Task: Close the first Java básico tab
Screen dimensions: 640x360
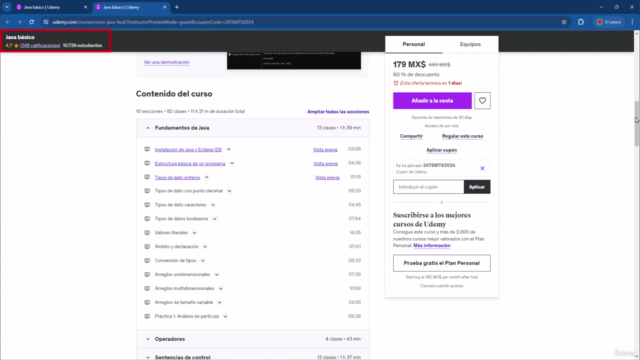Action: pyautogui.click(x=85, y=7)
